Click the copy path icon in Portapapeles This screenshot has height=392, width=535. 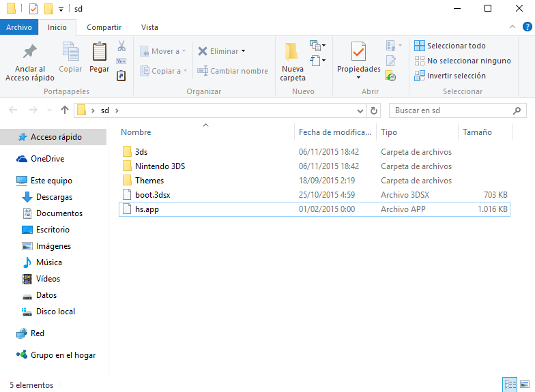121,61
